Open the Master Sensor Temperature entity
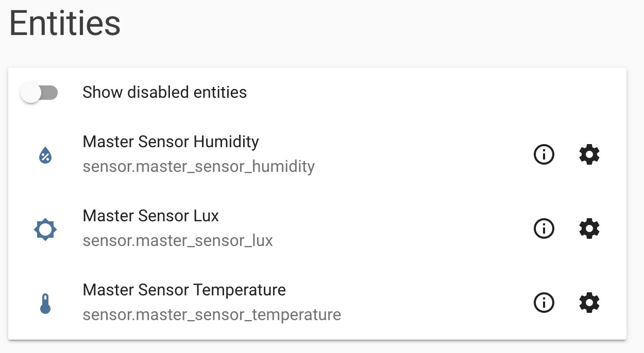This screenshot has height=353, width=644. [184, 290]
